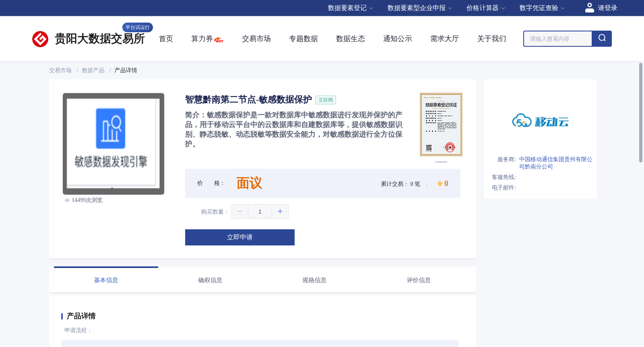Click the 产品详情 section heading
This screenshot has height=347, width=644.
[x=81, y=316]
